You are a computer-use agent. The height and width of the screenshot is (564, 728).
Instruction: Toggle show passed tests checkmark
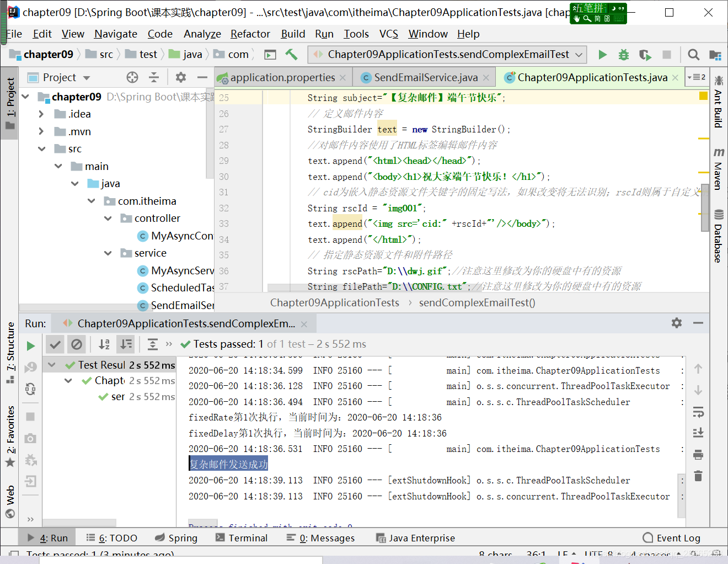55,344
